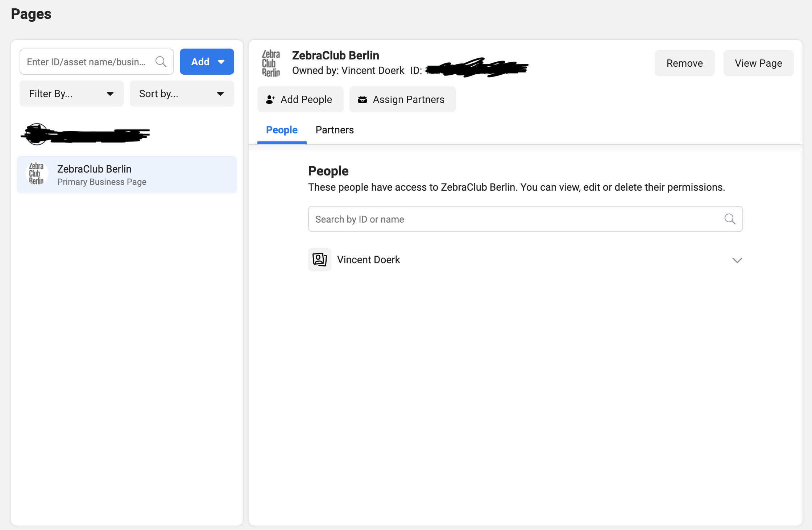The image size is (812, 530).
Task: Click Vincent Doerk's profile avatar icon
Action: coord(319,260)
